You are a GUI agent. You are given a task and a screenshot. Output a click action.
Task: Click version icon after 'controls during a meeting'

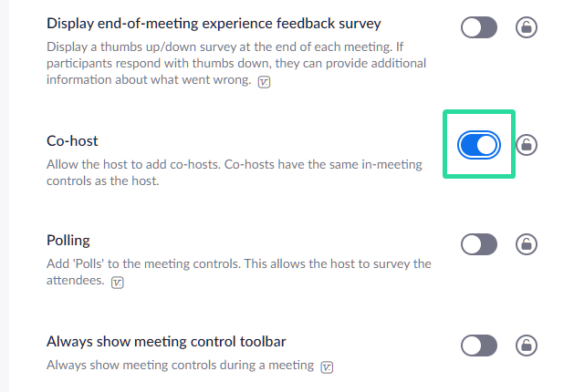[327, 366]
